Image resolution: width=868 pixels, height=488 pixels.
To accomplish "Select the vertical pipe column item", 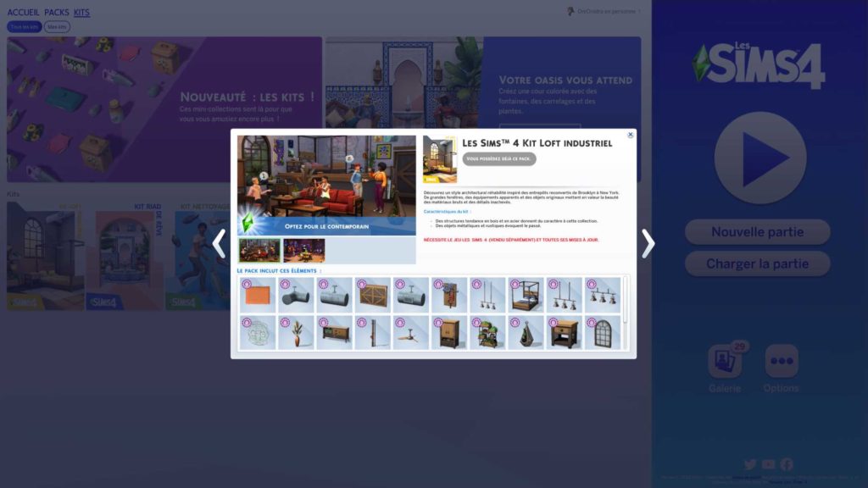I will tap(373, 333).
